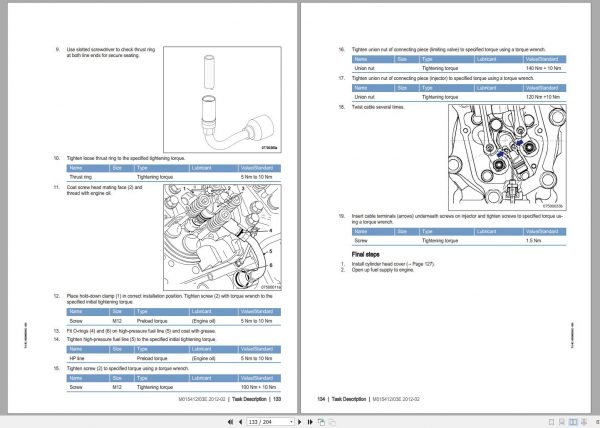Click '1.5 Nm' torque value
This screenshot has height=428, width=600.
click(x=533, y=241)
